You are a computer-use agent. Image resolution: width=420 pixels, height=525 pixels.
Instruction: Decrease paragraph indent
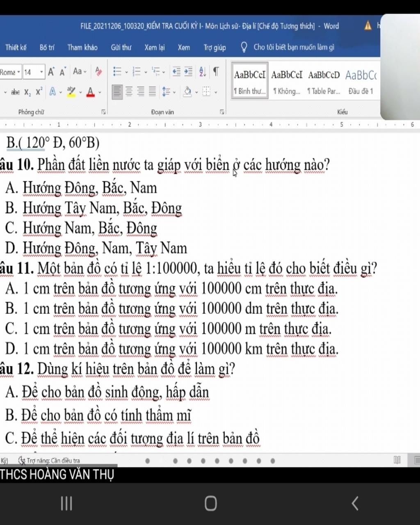point(176,72)
